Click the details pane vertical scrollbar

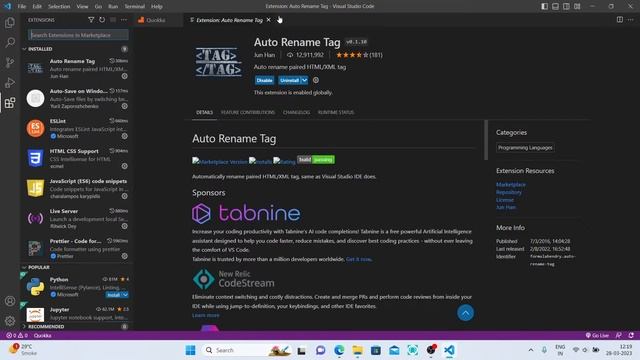point(486,140)
